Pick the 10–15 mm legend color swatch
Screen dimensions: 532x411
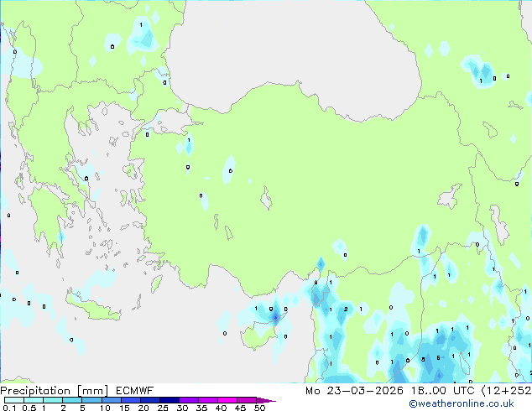coord(112,400)
